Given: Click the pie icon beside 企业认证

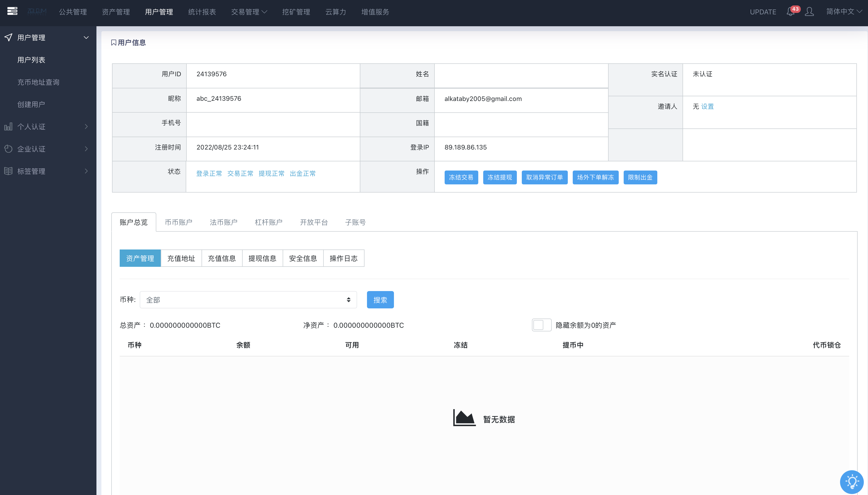Looking at the screenshot, I should tap(8, 149).
